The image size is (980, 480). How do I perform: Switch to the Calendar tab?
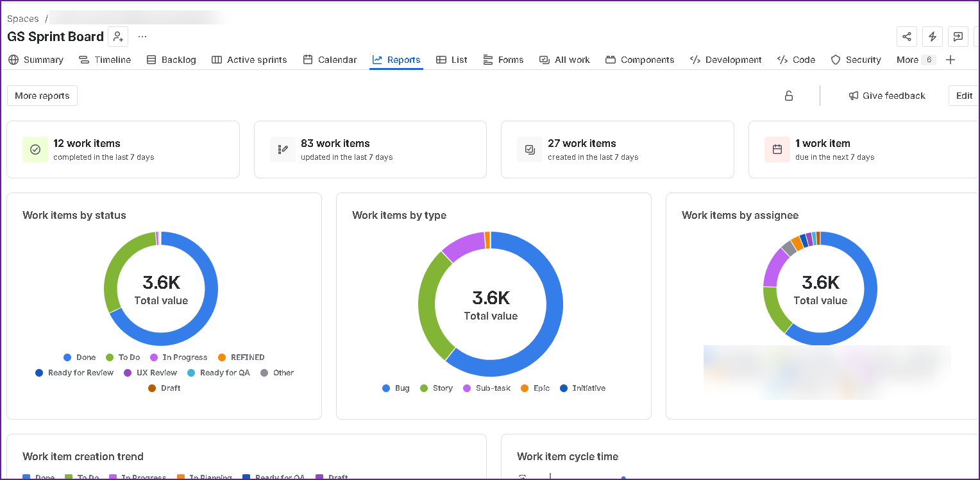(330, 60)
